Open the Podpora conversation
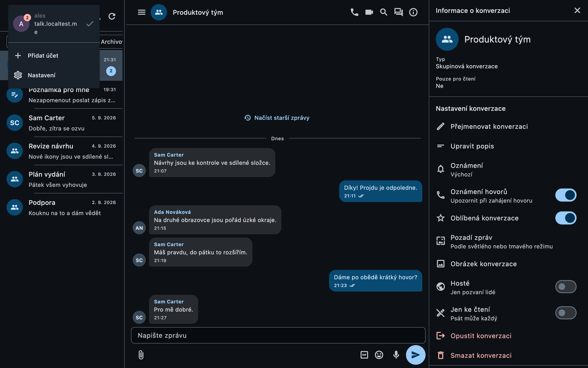The height and width of the screenshot is (368, 588). [x=61, y=207]
